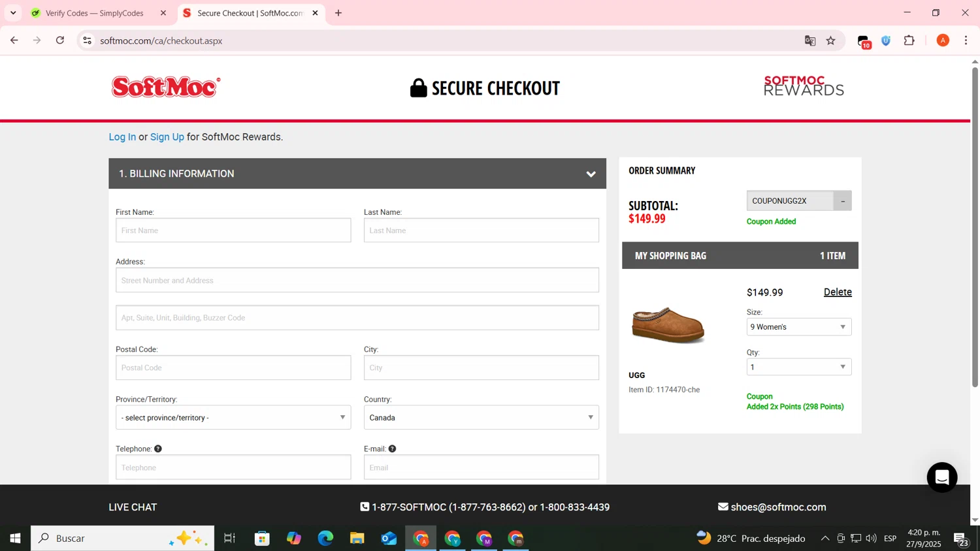Open the live chat bubble icon
980x551 pixels.
click(941, 477)
